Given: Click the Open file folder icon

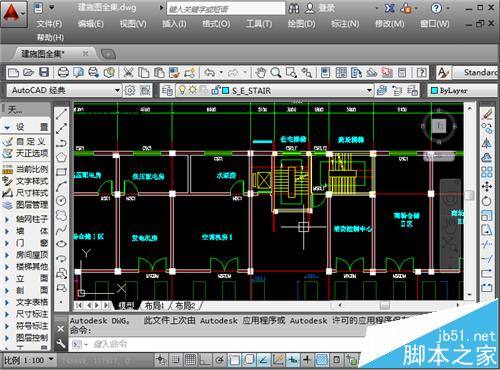Looking at the screenshot, I should [x=29, y=72].
